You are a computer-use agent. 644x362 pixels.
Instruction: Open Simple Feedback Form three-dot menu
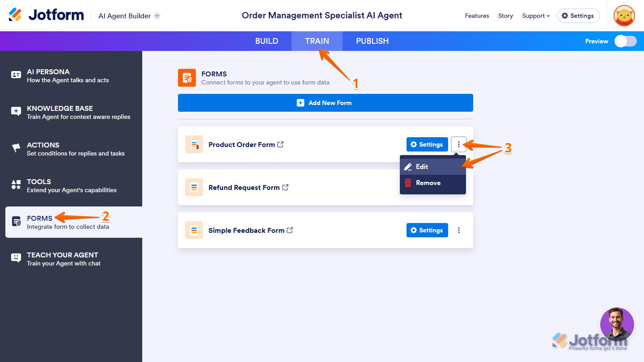click(459, 230)
